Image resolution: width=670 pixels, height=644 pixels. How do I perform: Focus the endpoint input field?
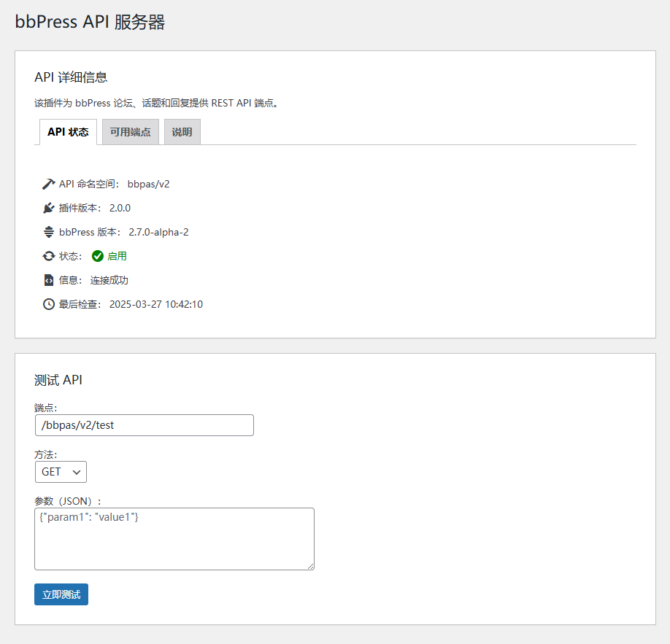144,425
